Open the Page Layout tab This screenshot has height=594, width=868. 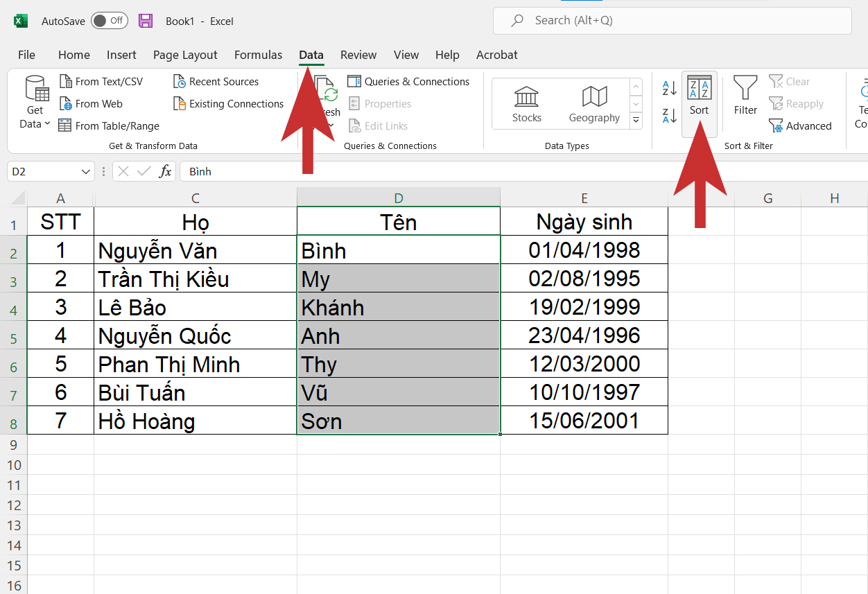point(185,55)
